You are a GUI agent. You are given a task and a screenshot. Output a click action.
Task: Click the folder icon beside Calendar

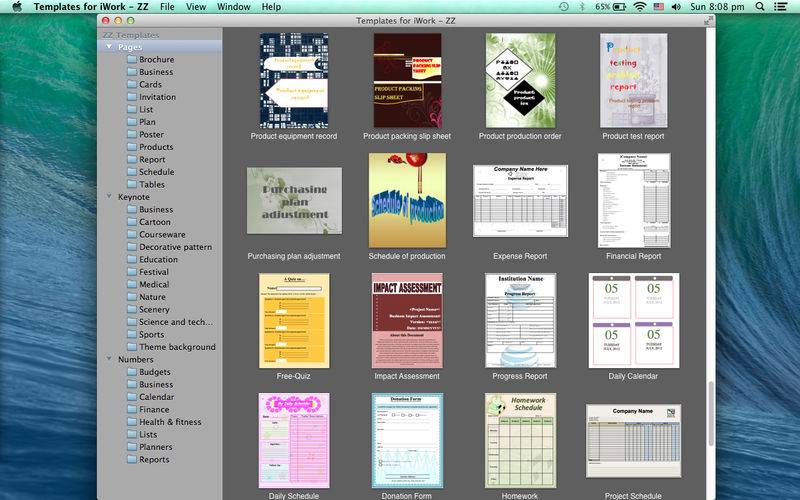click(132, 396)
